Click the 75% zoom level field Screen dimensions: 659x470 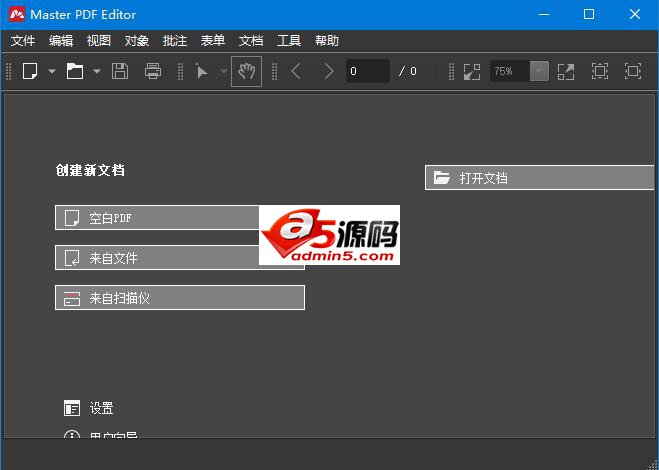pyautogui.click(x=509, y=71)
